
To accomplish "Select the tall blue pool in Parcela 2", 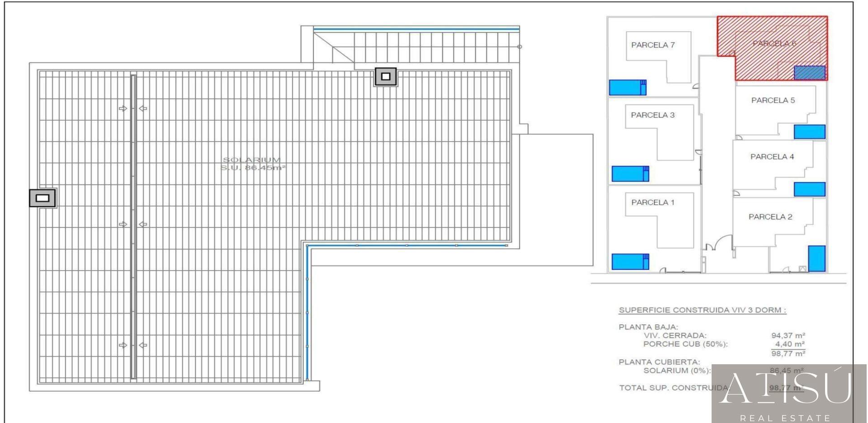I will coord(816,258).
